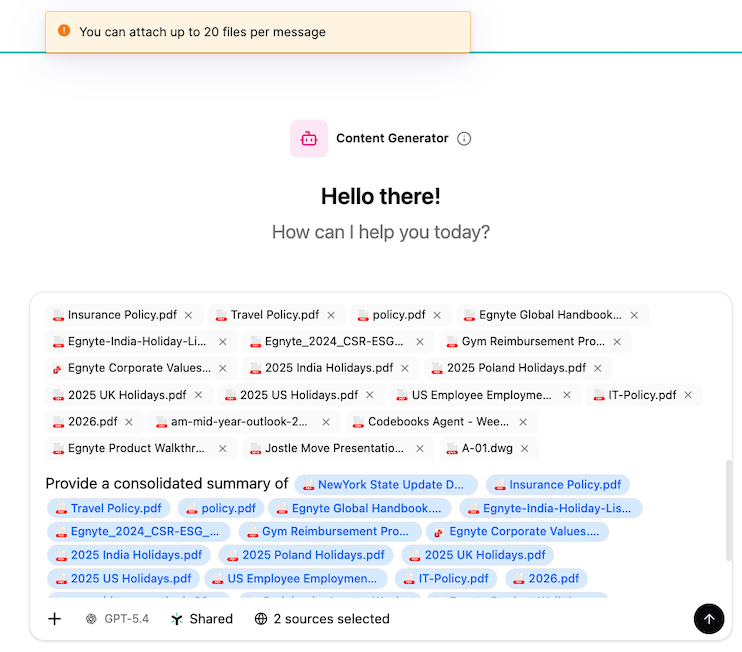This screenshot has height=652, width=742.
Task: Click Egnyte Global Handbook mention in prompt
Action: click(360, 508)
